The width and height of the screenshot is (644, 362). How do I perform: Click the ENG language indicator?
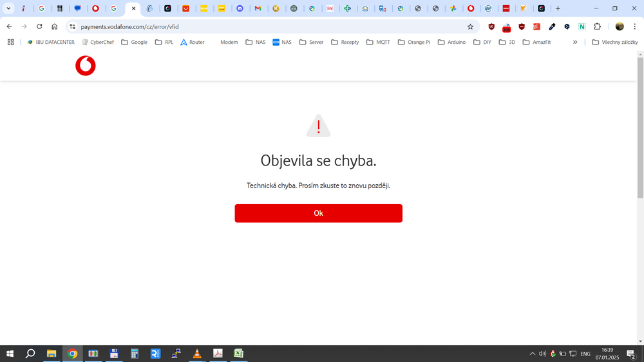point(585,354)
